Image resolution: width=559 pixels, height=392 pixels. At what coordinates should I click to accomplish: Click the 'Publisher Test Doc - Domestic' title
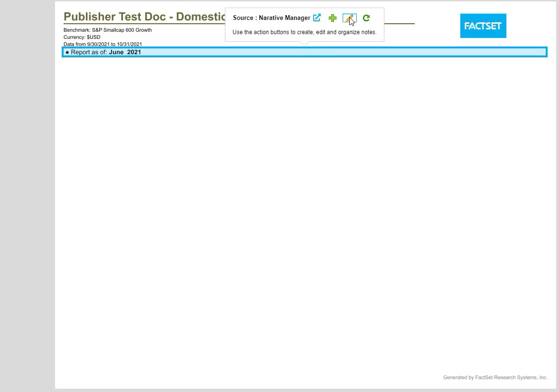pos(144,17)
